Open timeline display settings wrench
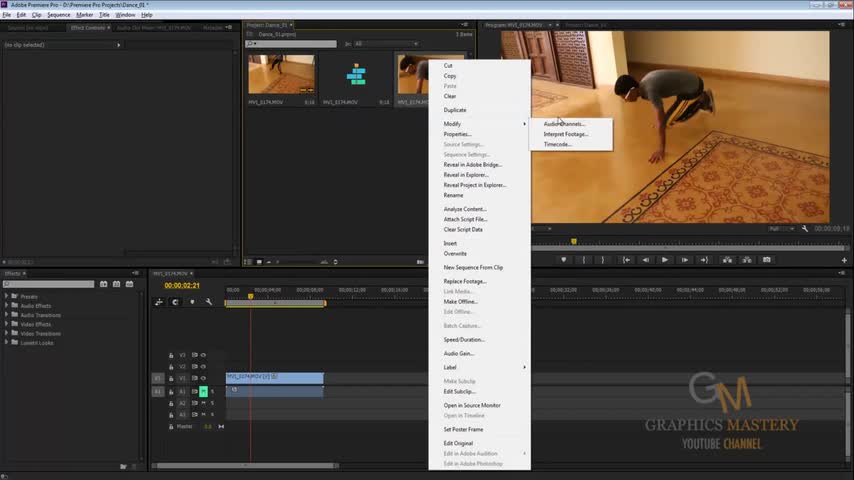 click(209, 302)
